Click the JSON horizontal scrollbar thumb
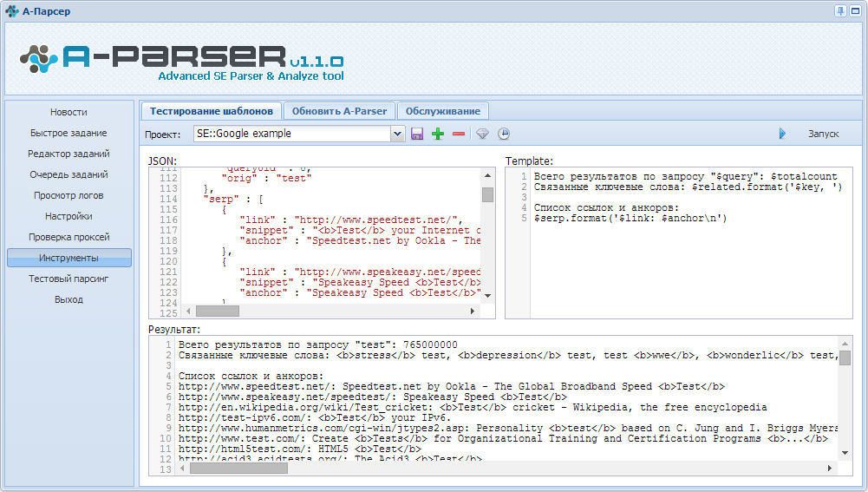 click(218, 312)
